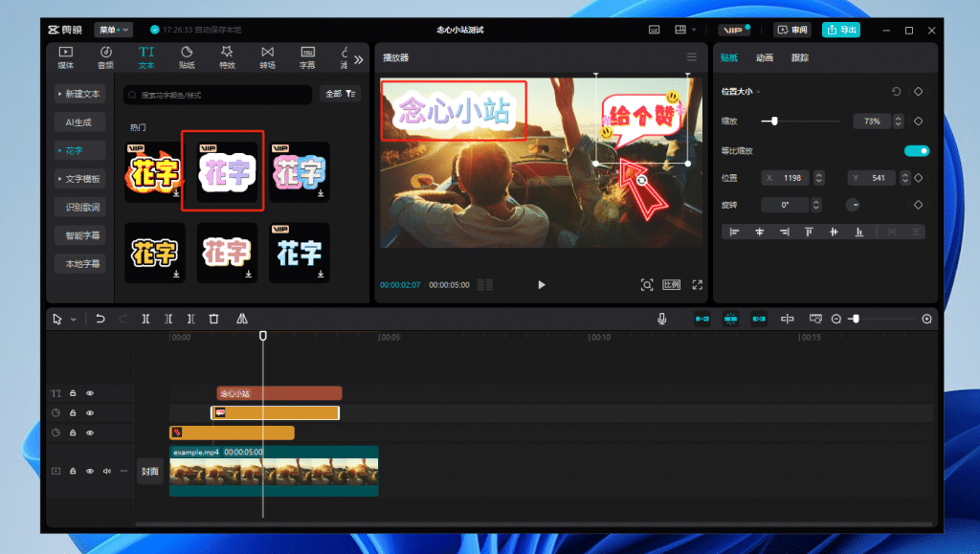Open the 贴纸 library tab in top toolbar

click(187, 57)
